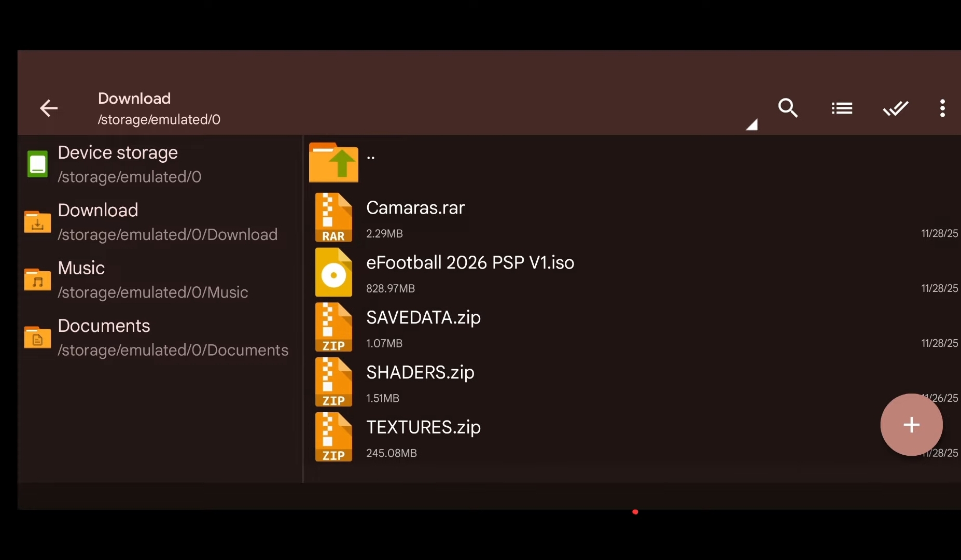Click the Download title in header
The image size is (961, 560).
tap(134, 99)
